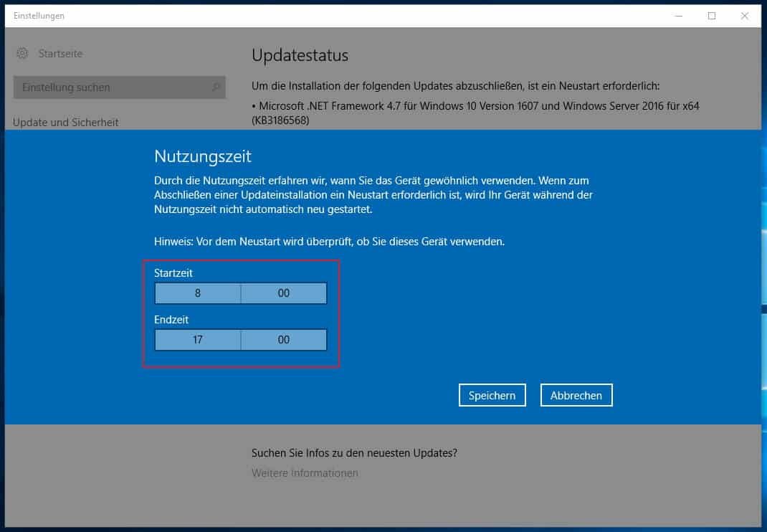Viewport: 767px width, 532px height.
Task: Click the Nutzungszeit dialog heading
Action: pos(188,156)
